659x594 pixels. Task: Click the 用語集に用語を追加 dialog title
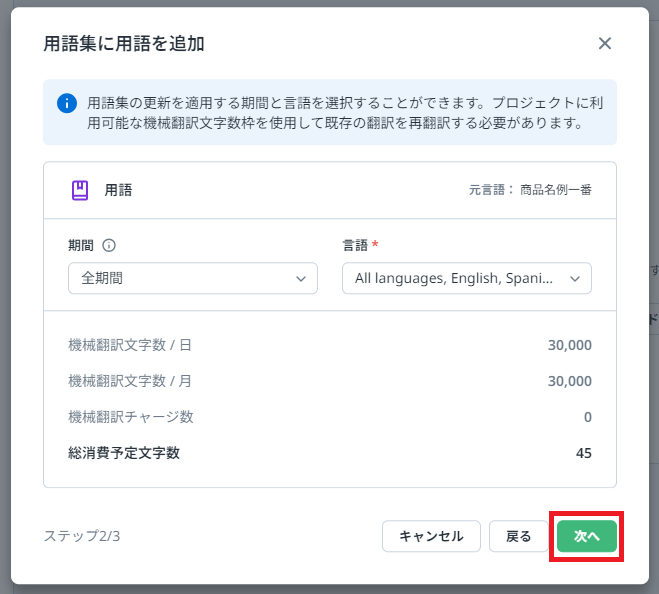(125, 44)
